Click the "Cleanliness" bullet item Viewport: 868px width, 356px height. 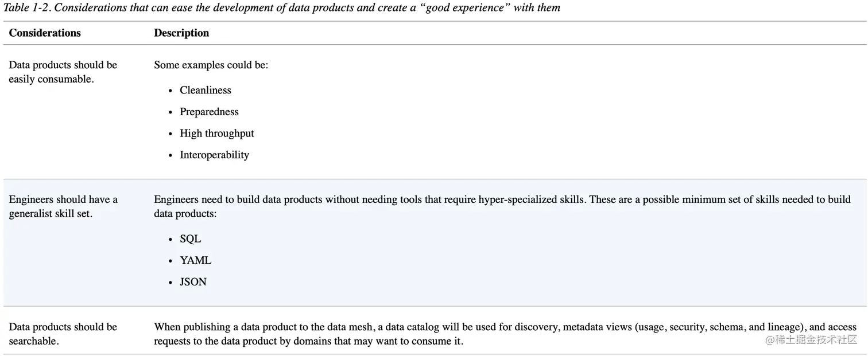pyautogui.click(x=205, y=91)
